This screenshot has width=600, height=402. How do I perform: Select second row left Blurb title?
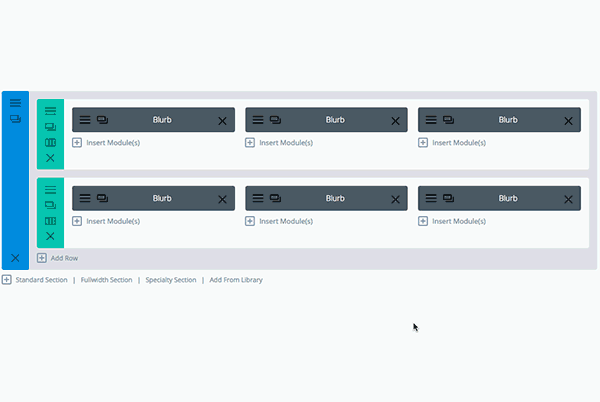(x=162, y=198)
